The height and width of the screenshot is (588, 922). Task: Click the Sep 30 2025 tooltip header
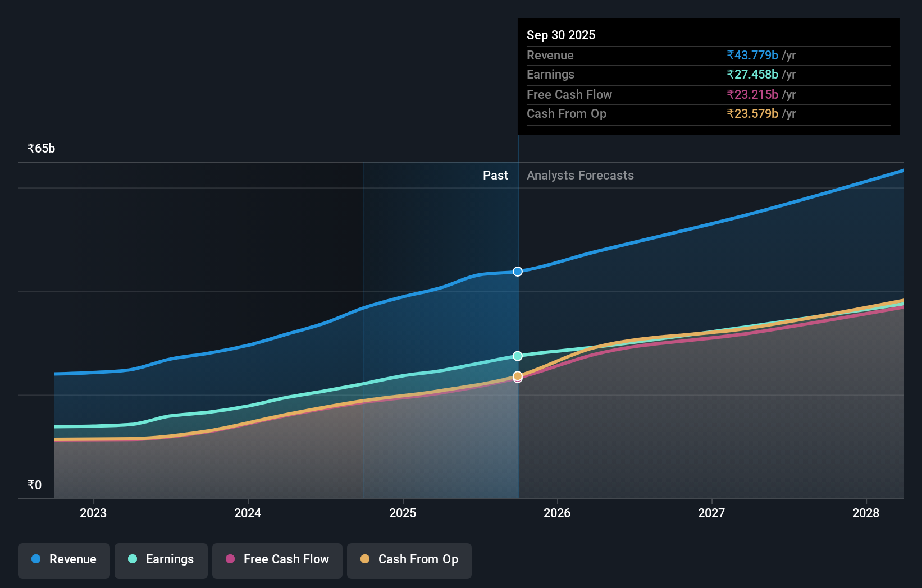(x=561, y=35)
